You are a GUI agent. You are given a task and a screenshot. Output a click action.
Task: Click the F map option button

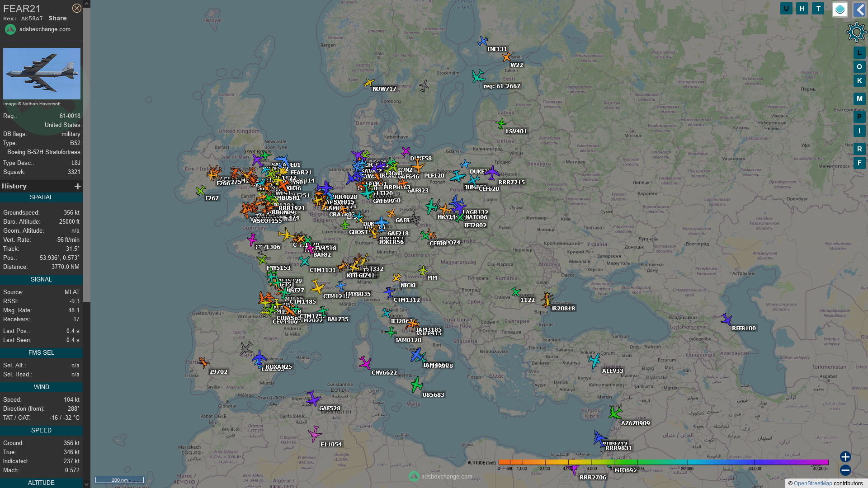(859, 163)
